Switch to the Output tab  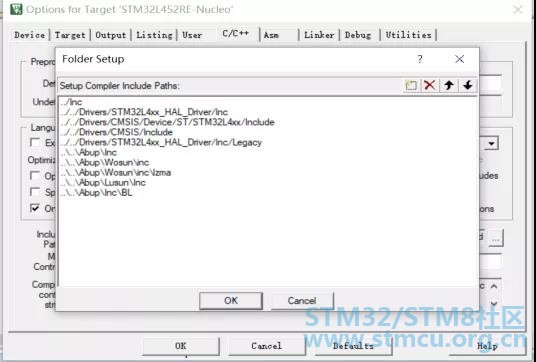[110, 35]
